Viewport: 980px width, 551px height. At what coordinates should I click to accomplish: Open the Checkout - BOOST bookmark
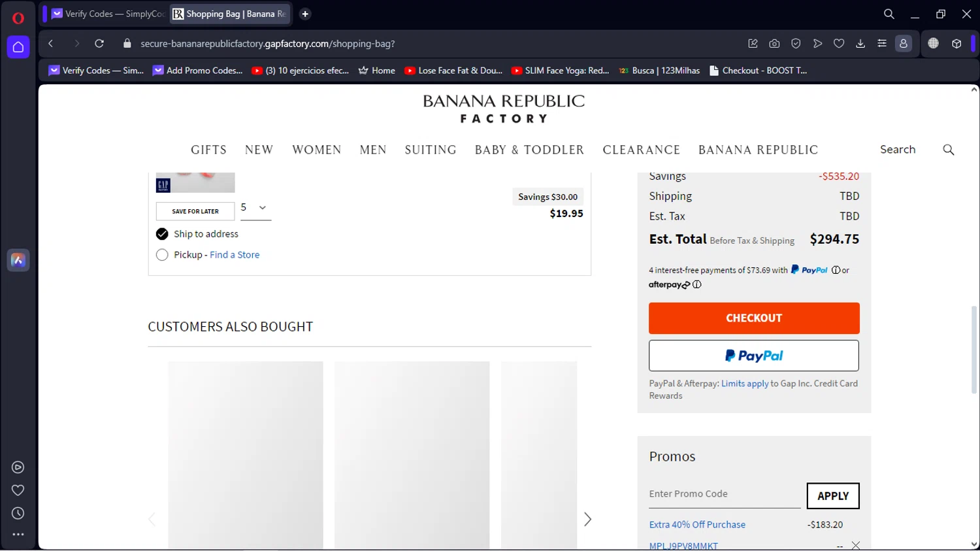(x=759, y=71)
